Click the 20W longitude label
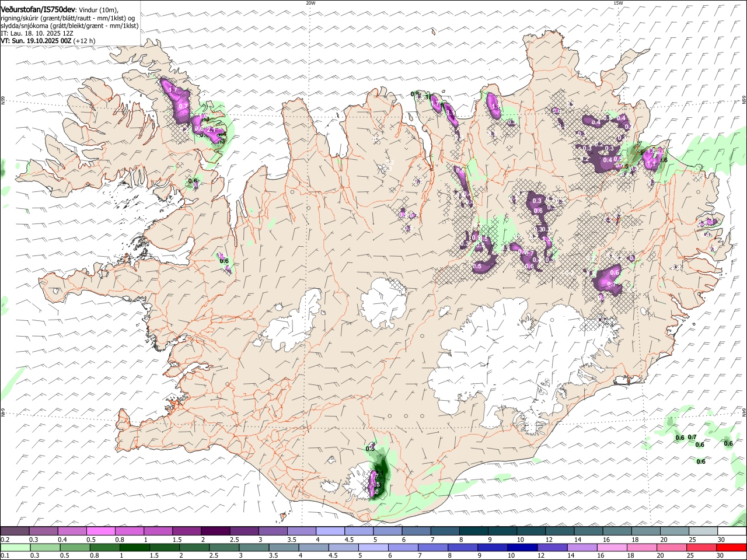Image resolution: width=747 pixels, height=560 pixels. 310,3
